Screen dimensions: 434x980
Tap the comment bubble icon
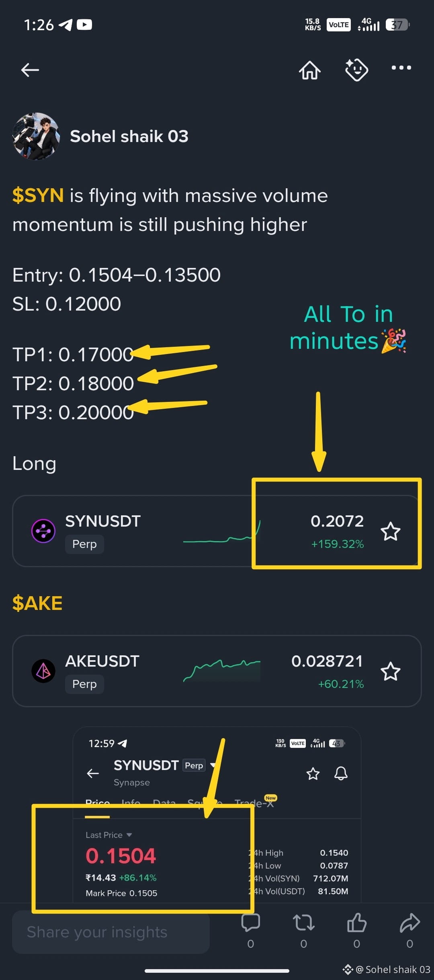pyautogui.click(x=251, y=922)
